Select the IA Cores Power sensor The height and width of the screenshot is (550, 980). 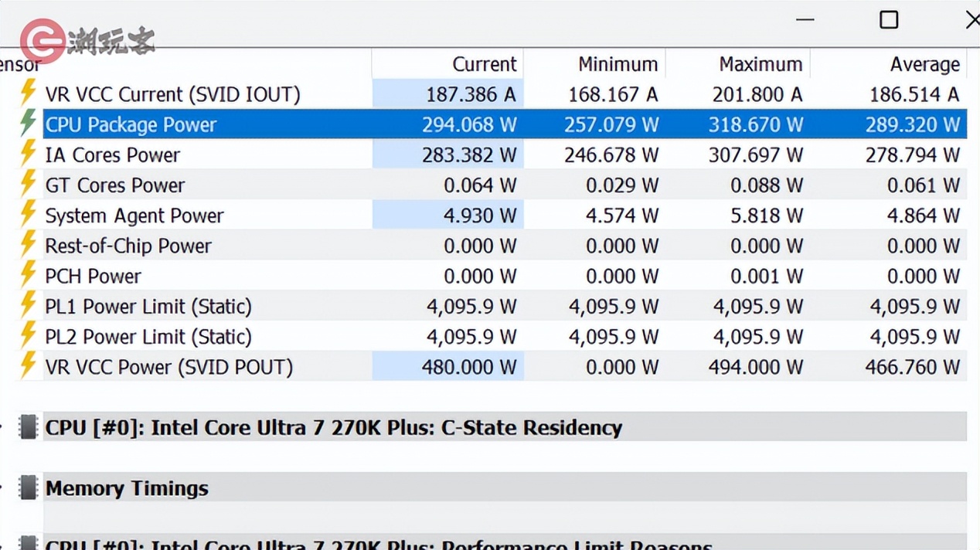(x=112, y=154)
